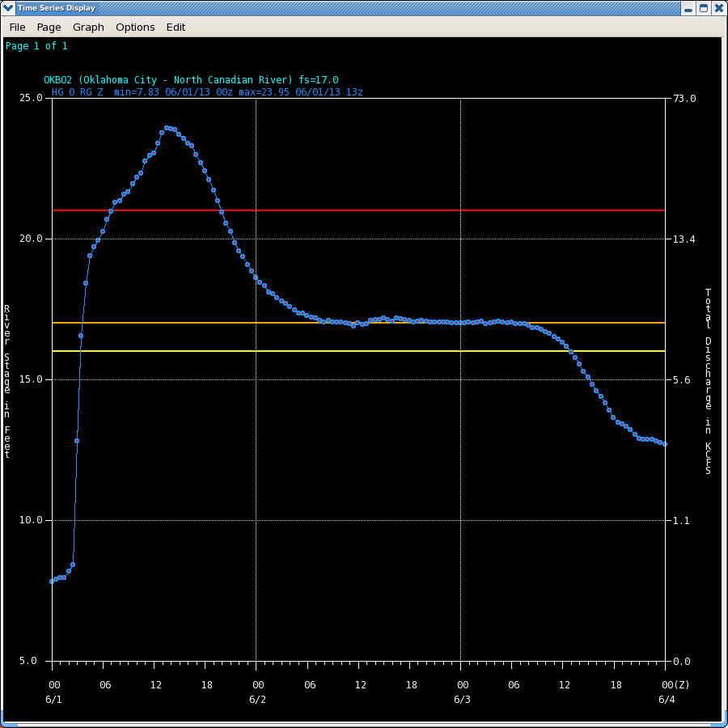Viewport: 728px width, 728px height.
Task: Click the 5.6 discharge axis label
Action: tap(682, 380)
